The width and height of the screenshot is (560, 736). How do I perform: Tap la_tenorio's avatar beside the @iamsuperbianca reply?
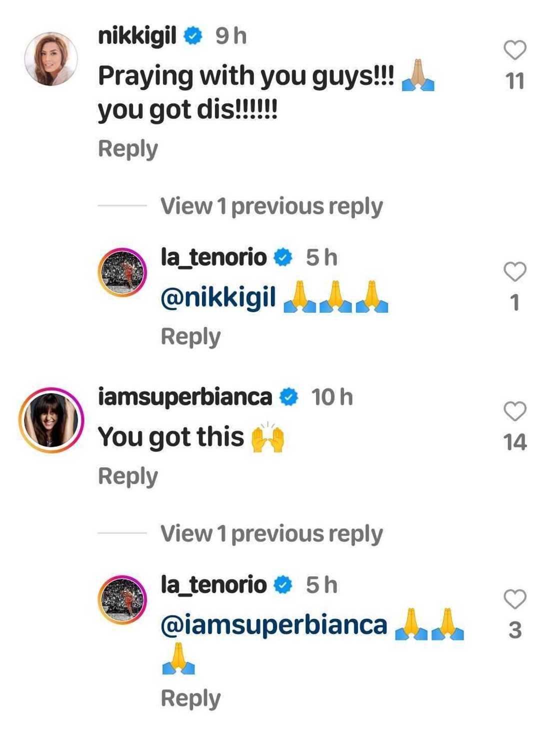click(122, 599)
